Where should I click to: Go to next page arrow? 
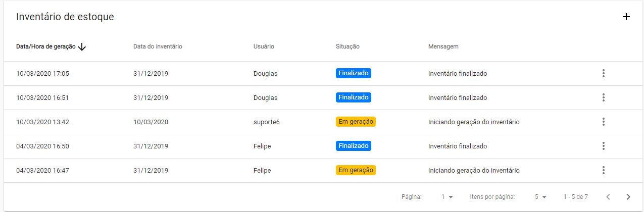pyautogui.click(x=628, y=197)
